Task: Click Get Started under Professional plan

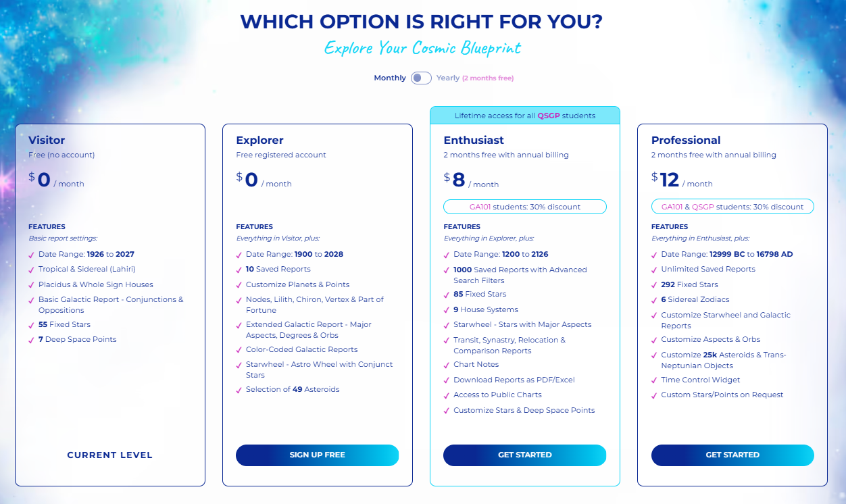Action: click(732, 455)
